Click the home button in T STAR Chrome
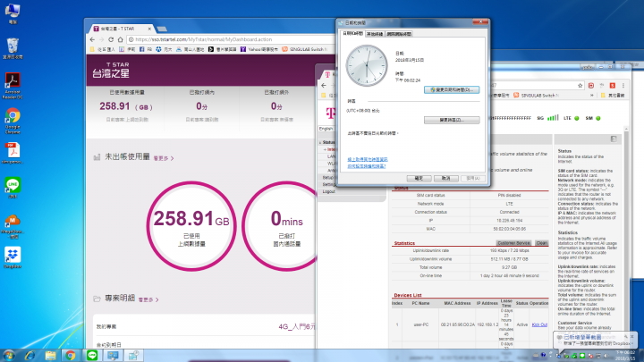The image size is (644, 362). pos(121,39)
